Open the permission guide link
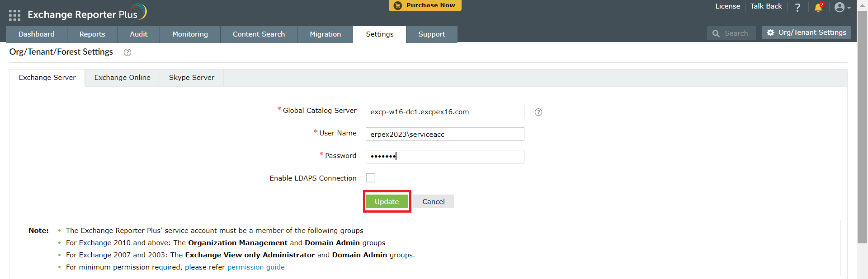This screenshot has height=279, width=868. pyautogui.click(x=256, y=267)
